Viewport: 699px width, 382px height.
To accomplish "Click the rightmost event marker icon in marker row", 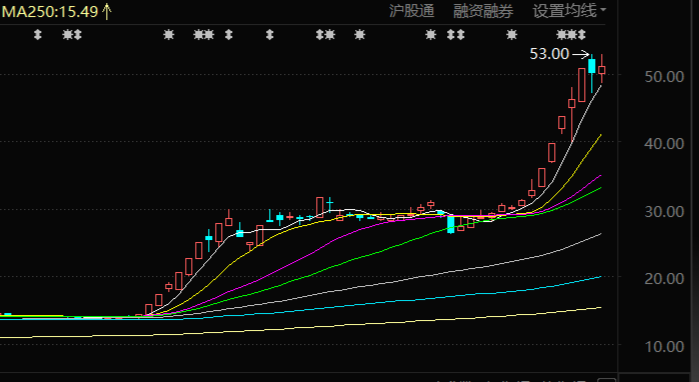I will 582,34.
